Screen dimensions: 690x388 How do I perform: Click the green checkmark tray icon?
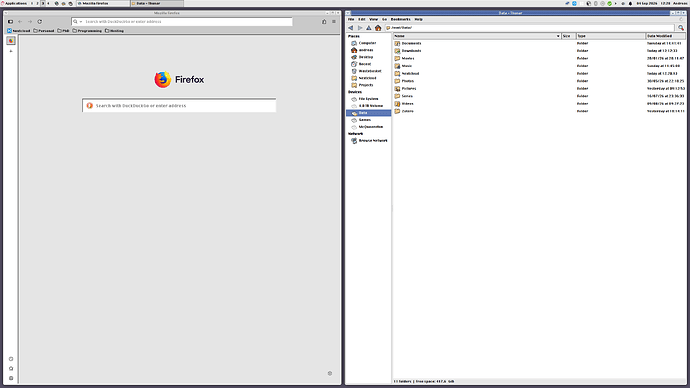tap(609, 3)
